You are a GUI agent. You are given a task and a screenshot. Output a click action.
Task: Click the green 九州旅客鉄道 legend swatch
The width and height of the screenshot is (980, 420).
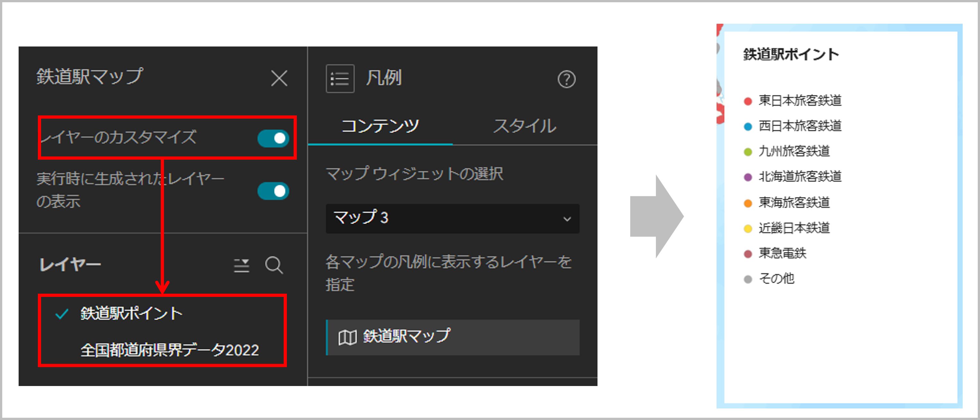[x=748, y=152]
